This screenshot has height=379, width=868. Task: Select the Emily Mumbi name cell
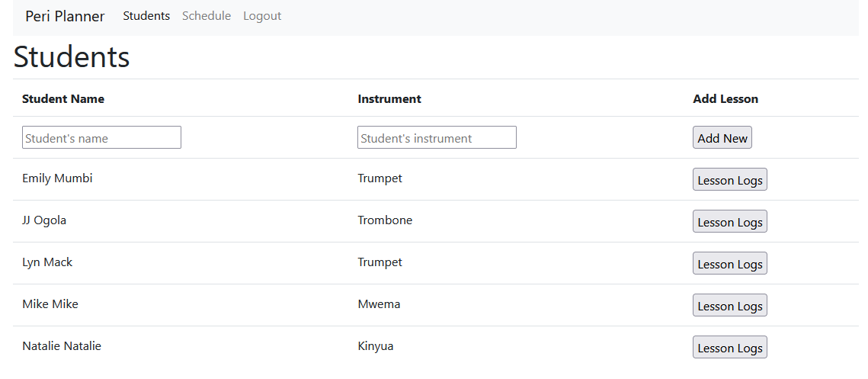57,178
